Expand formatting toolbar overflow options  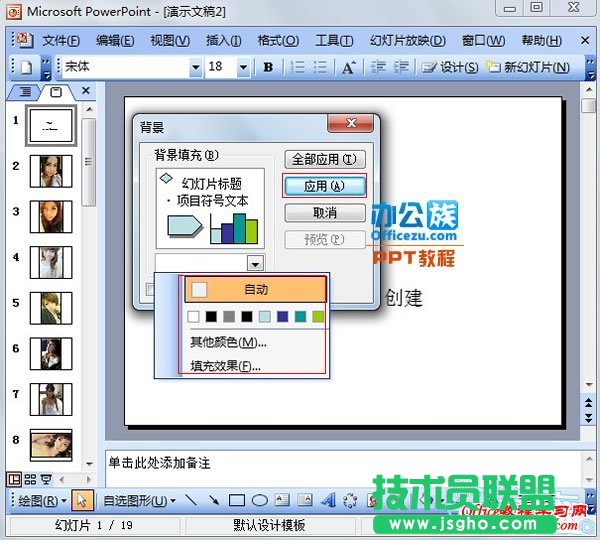(590, 68)
